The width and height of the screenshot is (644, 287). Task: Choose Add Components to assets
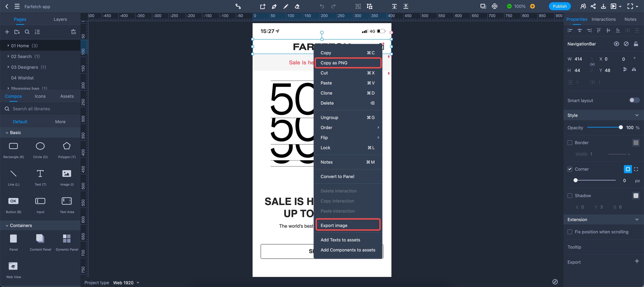348,250
